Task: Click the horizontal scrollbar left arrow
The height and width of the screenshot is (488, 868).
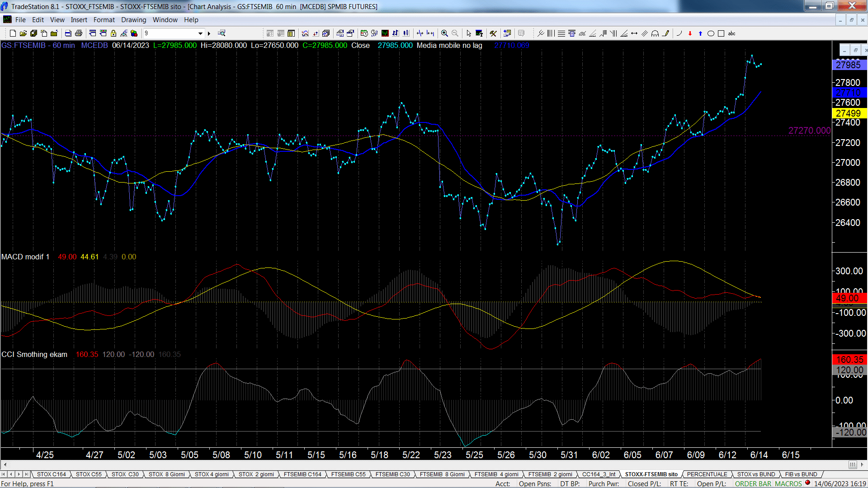Action: pyautogui.click(x=5, y=465)
